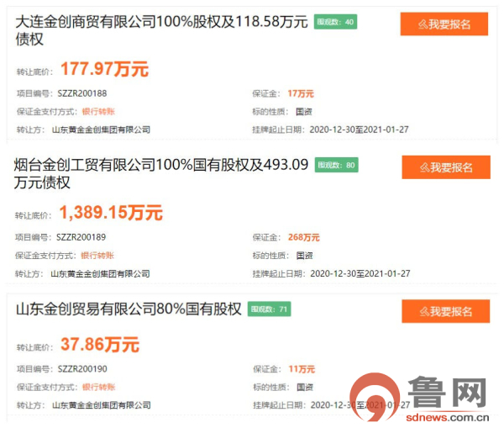This screenshot has width=504, height=428.
Task: Click 我要报名 button for 大连金创商贸 listing
Action: click(444, 24)
